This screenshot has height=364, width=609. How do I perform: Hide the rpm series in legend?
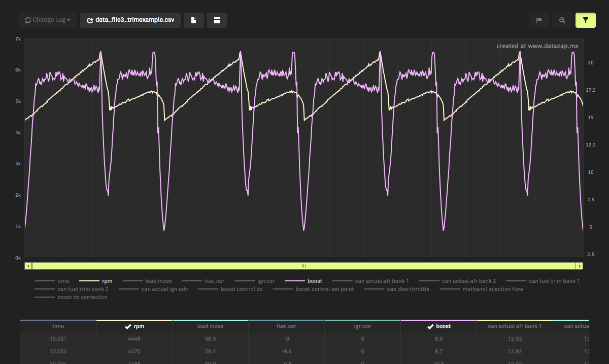[x=107, y=281]
